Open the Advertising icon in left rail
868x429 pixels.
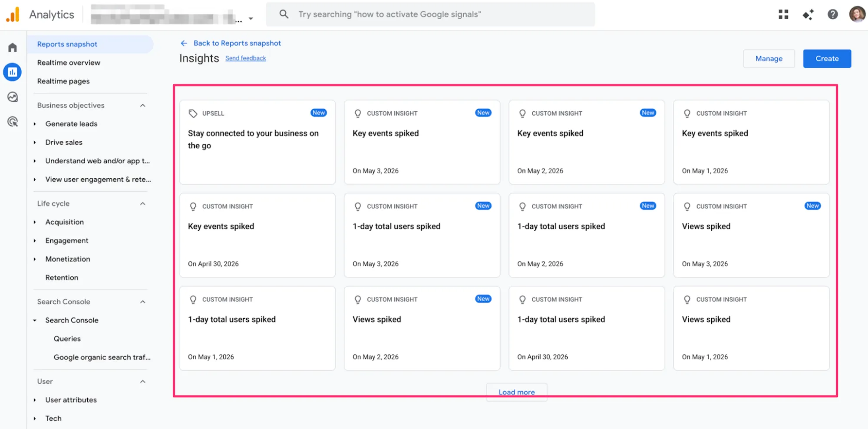pos(13,122)
